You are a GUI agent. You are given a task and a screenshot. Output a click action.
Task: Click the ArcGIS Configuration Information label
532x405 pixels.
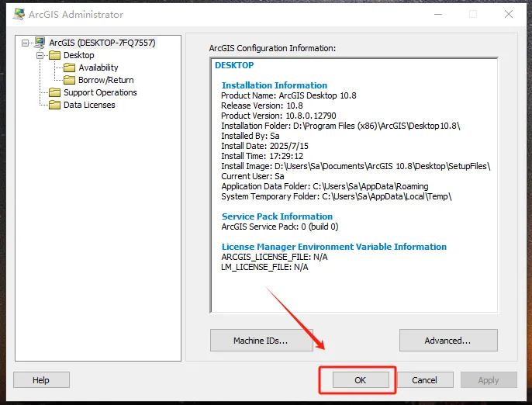click(x=272, y=48)
